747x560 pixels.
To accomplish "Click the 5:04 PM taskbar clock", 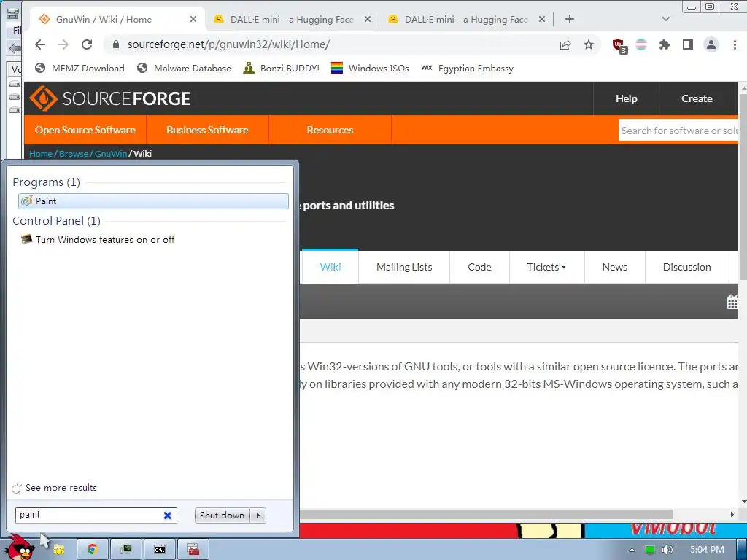I will coord(707,550).
